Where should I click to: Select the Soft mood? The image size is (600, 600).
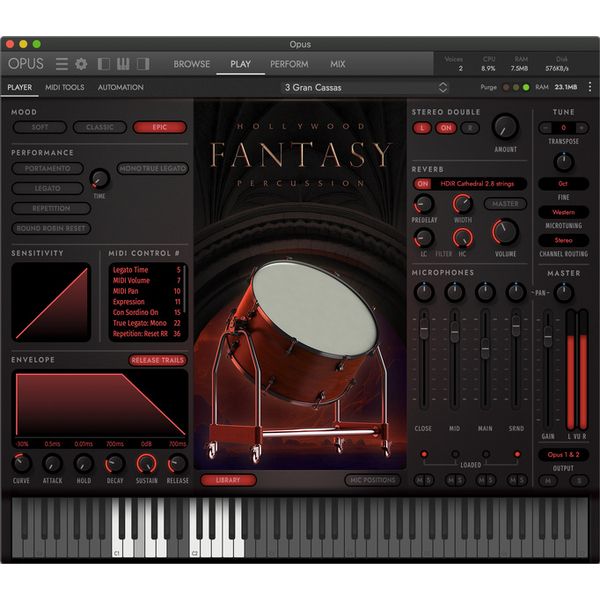pyautogui.click(x=40, y=127)
